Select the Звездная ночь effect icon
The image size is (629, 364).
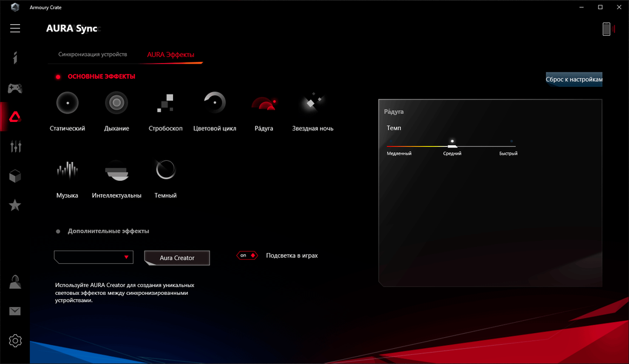[x=313, y=103]
